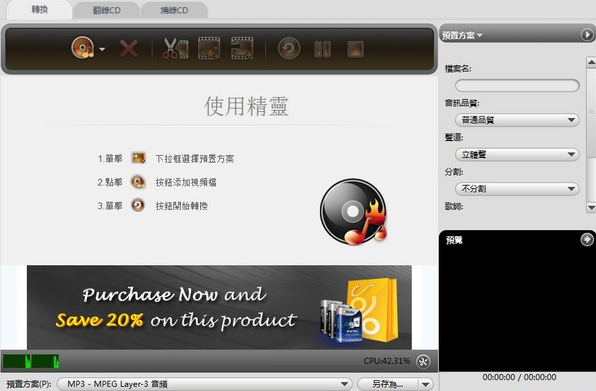This screenshot has width=596, height=391.
Task: Open the effects filmstrip with star
Action: [x=209, y=48]
